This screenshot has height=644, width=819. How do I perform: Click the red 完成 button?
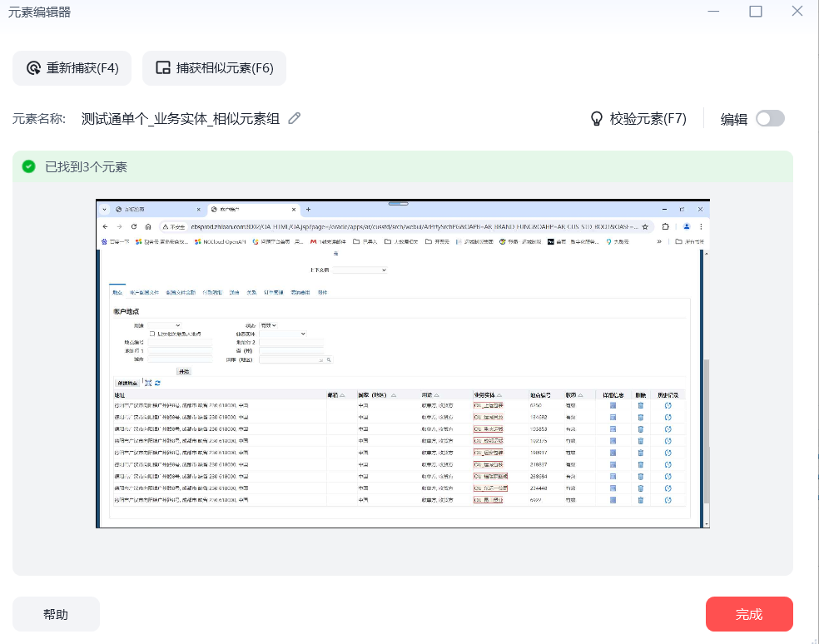(748, 614)
